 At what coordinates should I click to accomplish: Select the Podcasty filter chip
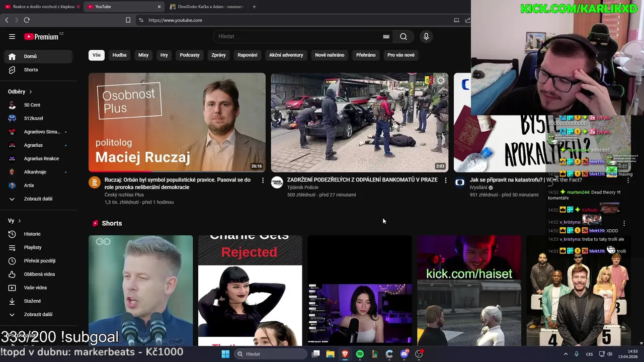point(190,55)
